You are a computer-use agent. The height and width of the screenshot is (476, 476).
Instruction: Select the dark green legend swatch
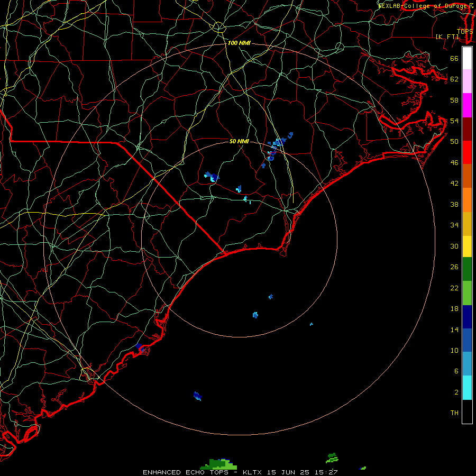tap(467, 269)
